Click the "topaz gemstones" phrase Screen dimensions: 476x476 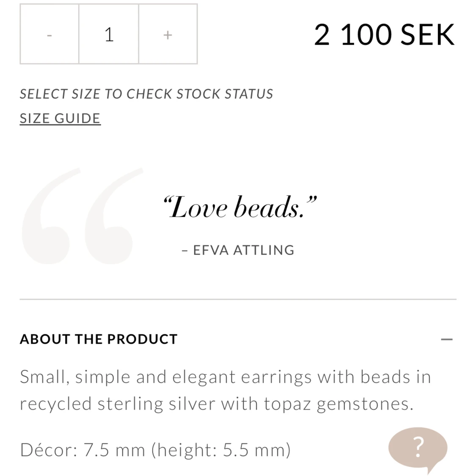pyautogui.click(x=338, y=404)
